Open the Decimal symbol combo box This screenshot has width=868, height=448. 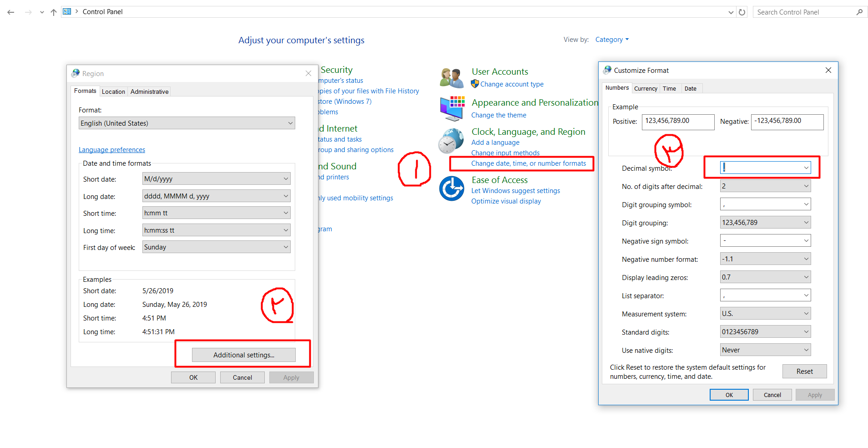(765, 168)
